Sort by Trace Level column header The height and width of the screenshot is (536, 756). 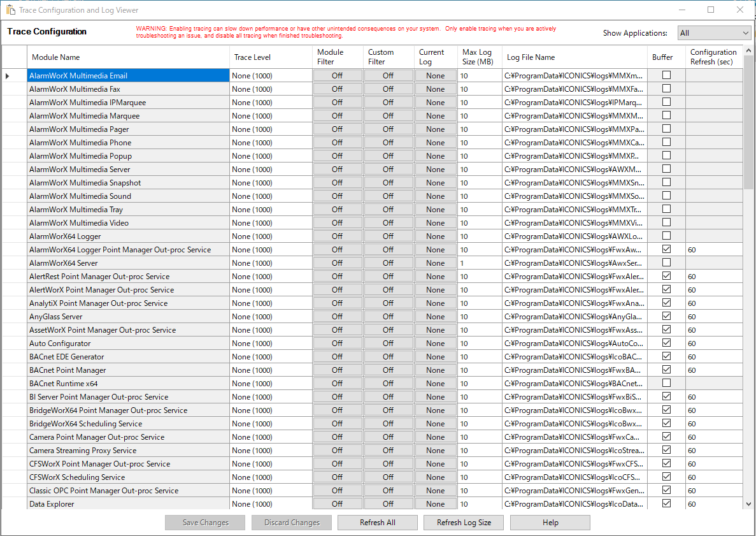[271, 57]
